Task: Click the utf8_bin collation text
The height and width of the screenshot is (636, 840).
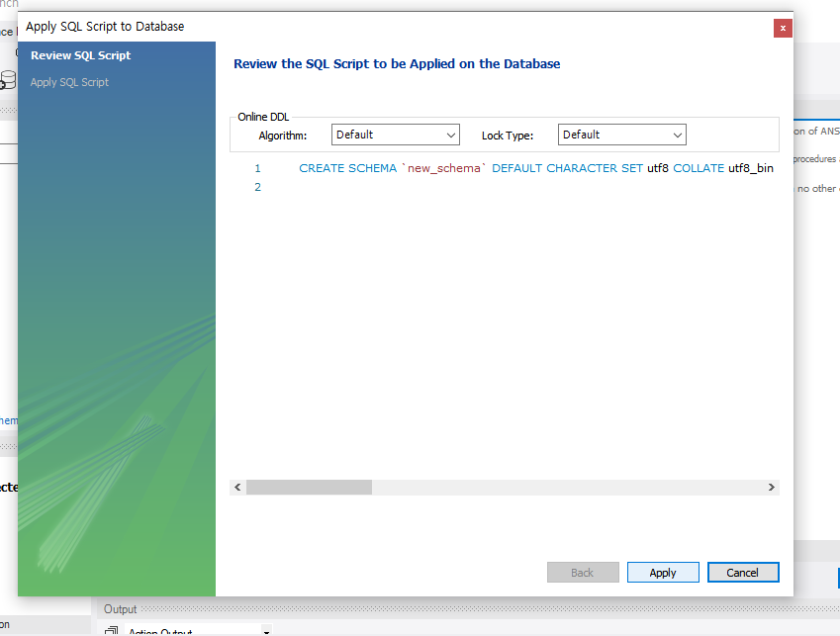Action: point(751,168)
